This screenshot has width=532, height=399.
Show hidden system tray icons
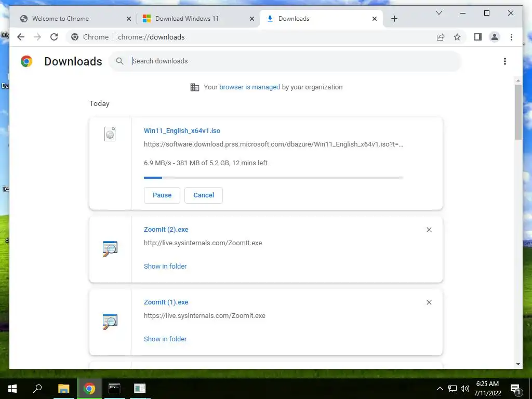[440, 389]
